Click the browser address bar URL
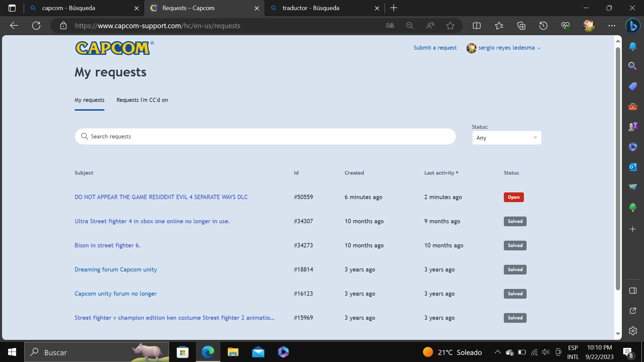This screenshot has height=362, width=644. [157, 26]
